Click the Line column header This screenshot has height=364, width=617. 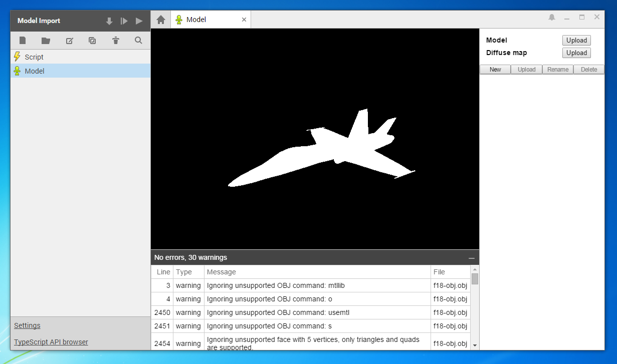click(163, 272)
